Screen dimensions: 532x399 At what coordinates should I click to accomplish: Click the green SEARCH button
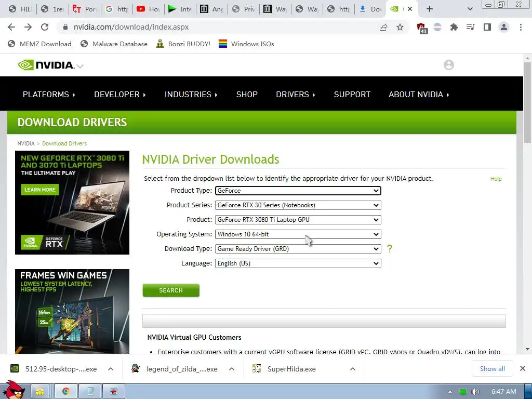coord(171,290)
